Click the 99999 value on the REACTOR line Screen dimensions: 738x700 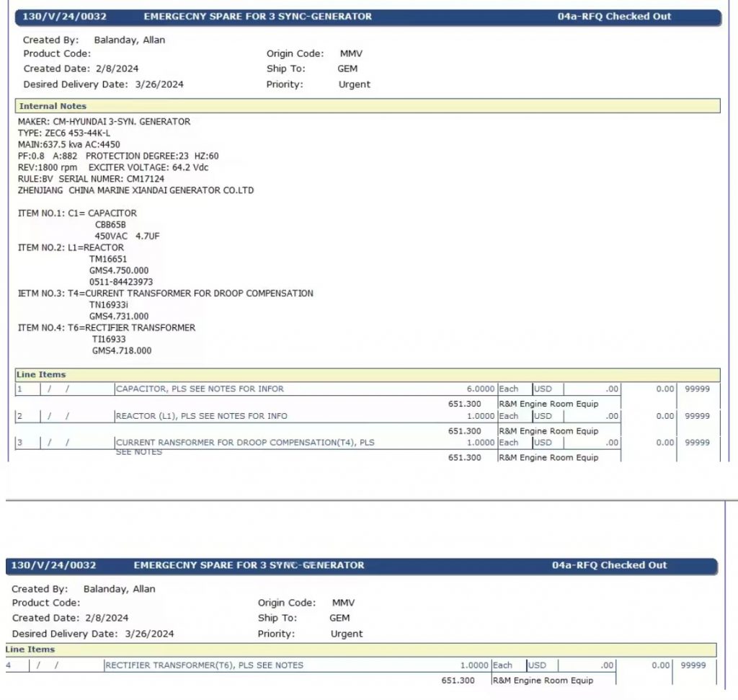click(x=697, y=416)
